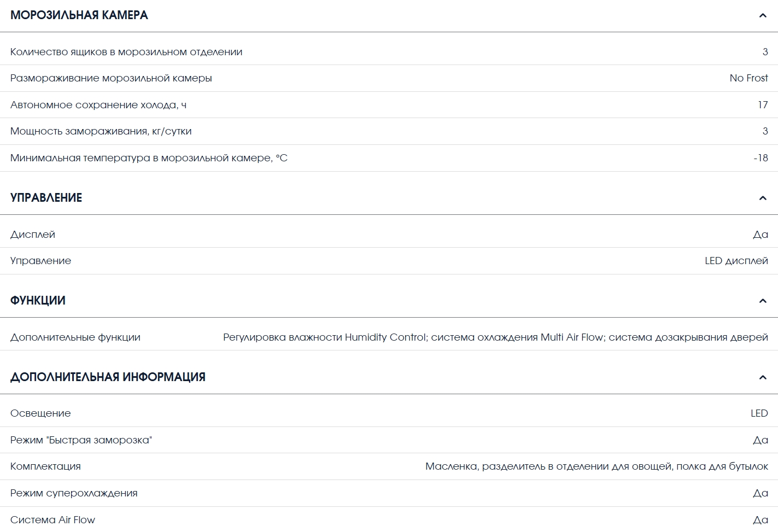Click the -18 temperature value
The height and width of the screenshot is (532, 778).
click(761, 158)
